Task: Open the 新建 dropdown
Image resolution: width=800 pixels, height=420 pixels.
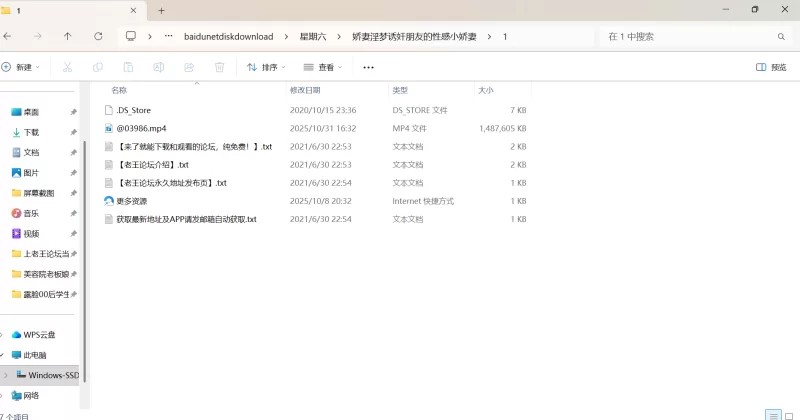Action: tap(20, 67)
